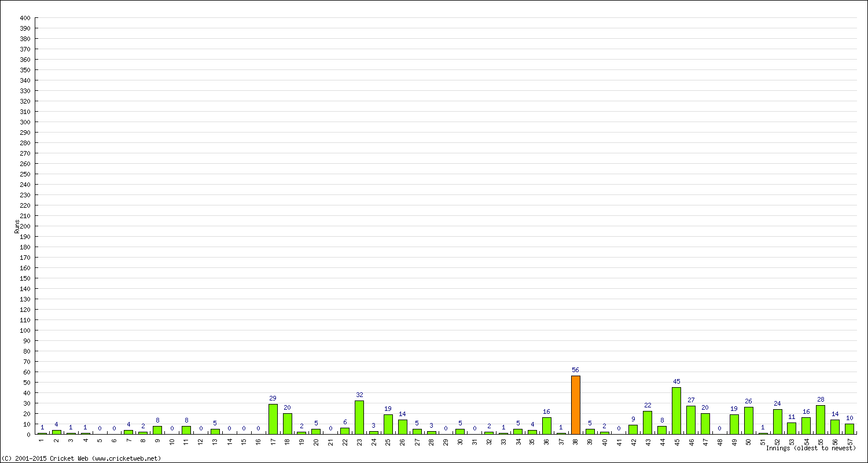Viewport: 868px width, 463px height.
Task: Click the 250 y-axis label
Action: 24,174
